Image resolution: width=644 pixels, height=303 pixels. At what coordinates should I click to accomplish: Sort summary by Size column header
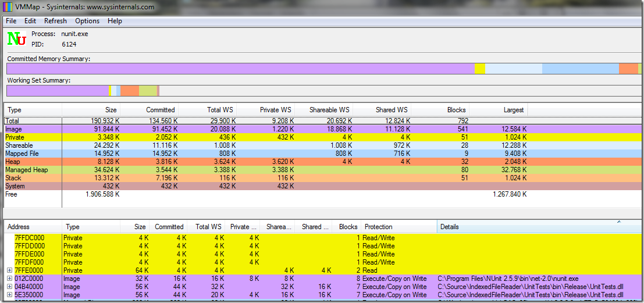(x=91, y=110)
